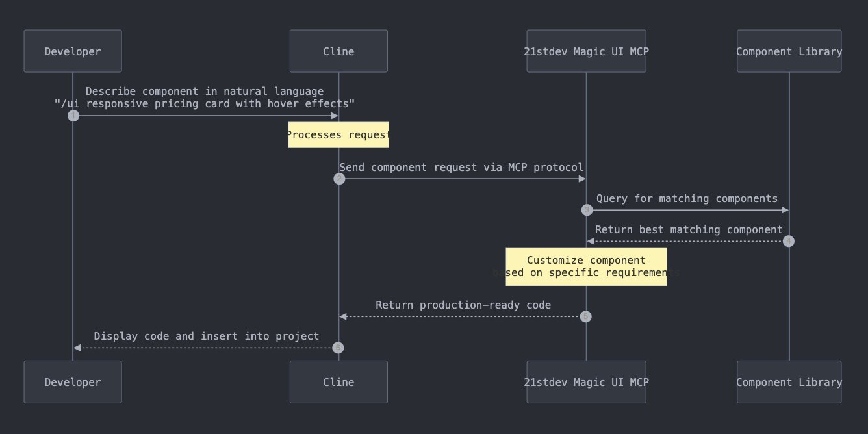This screenshot has height=434, width=868.
Task: Click the bottom Cline participant box
Action: (338, 382)
